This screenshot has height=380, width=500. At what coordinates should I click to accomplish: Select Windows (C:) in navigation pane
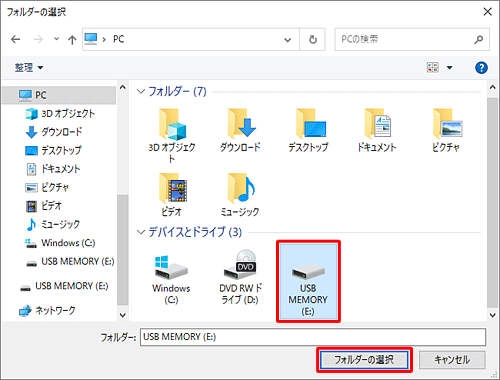(59, 243)
